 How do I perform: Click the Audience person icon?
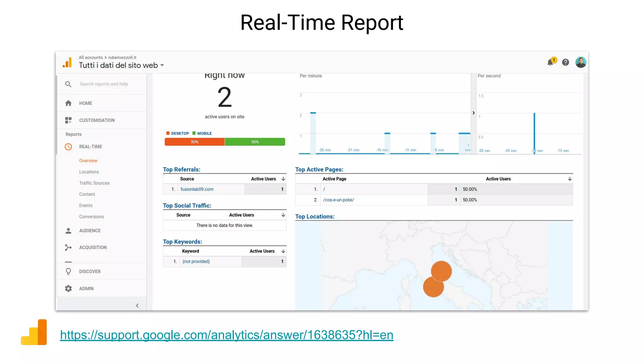(68, 231)
